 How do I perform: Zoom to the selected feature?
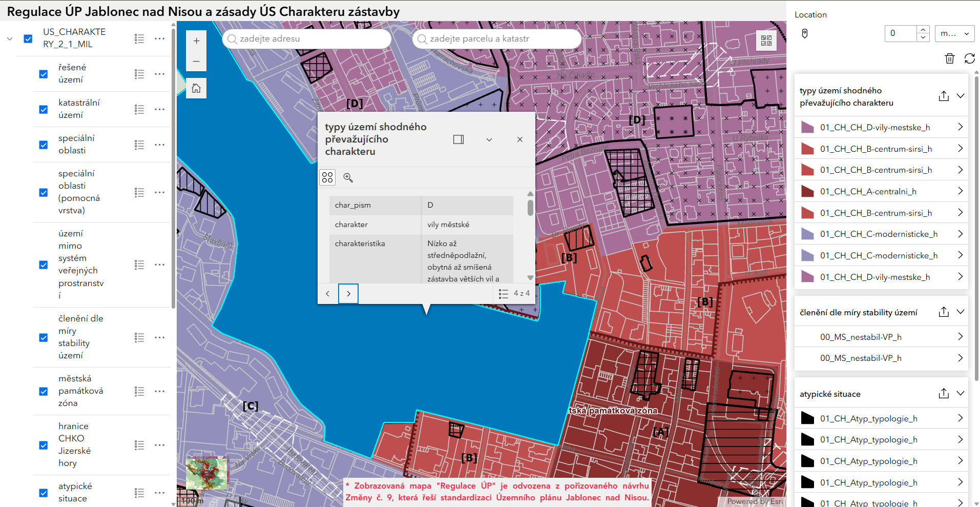[x=348, y=177]
